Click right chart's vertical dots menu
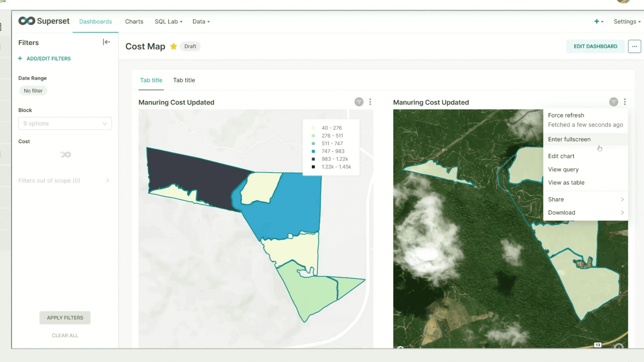 pyautogui.click(x=625, y=102)
